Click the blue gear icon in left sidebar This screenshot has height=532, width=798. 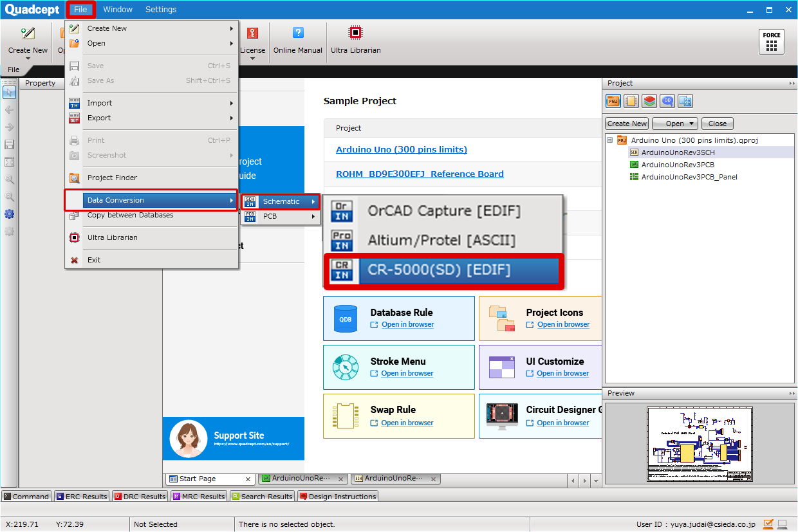[x=9, y=214]
